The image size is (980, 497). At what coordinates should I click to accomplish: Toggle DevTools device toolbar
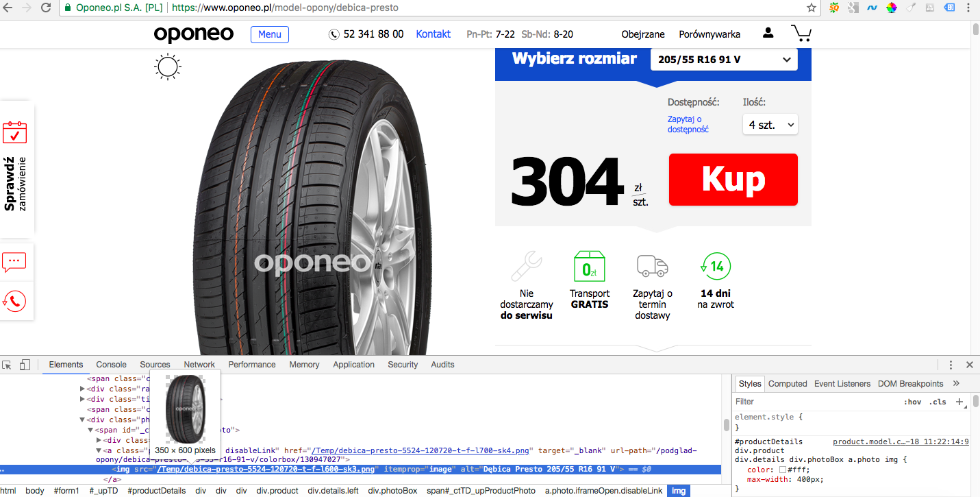[25, 365]
